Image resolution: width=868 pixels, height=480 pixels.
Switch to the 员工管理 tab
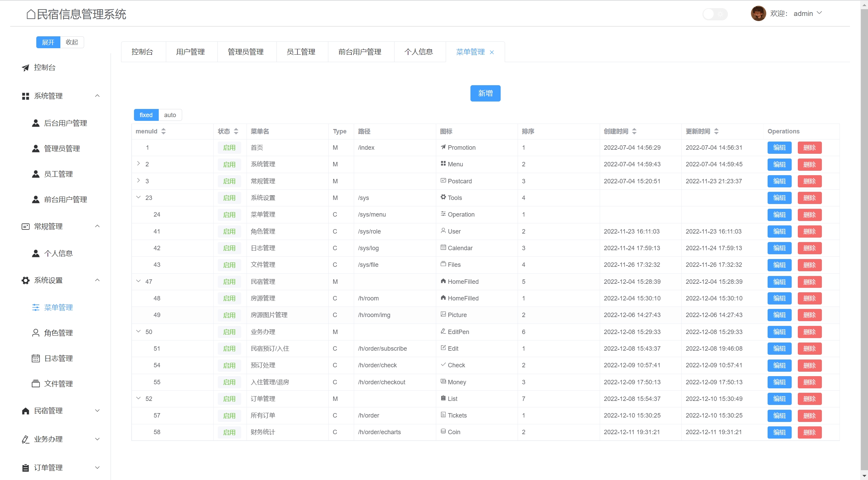click(x=301, y=52)
